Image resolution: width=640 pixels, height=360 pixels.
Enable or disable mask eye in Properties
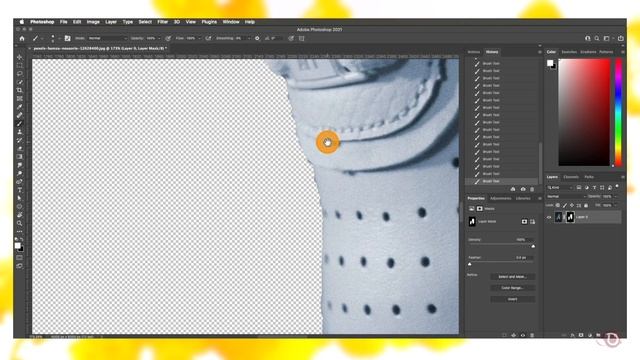coord(523,335)
